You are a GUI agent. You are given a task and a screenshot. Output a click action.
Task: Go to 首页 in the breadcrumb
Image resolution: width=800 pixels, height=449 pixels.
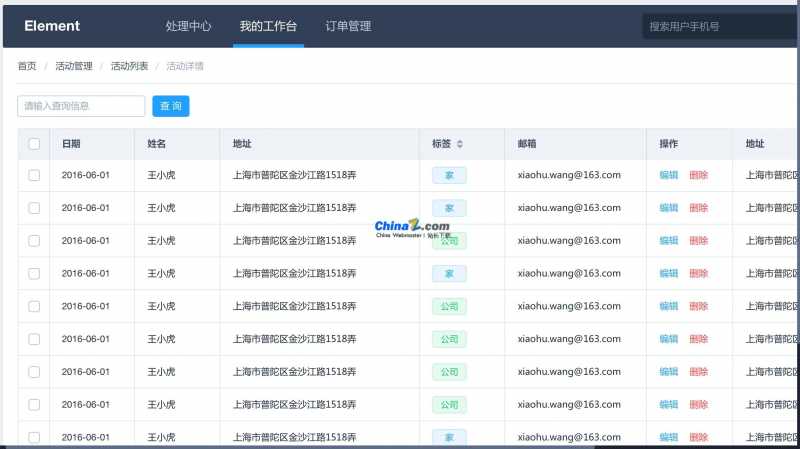coord(27,66)
